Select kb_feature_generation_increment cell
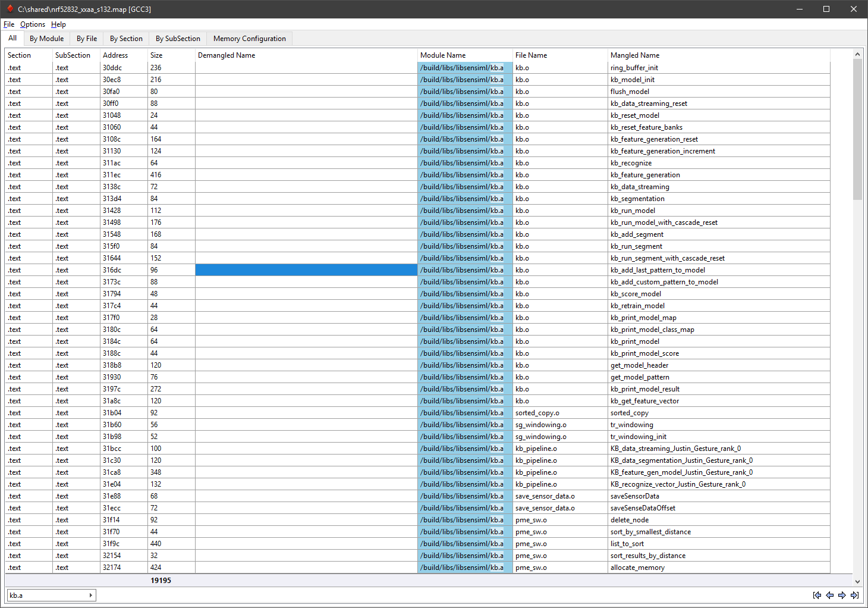This screenshot has width=868, height=608. tap(719, 151)
